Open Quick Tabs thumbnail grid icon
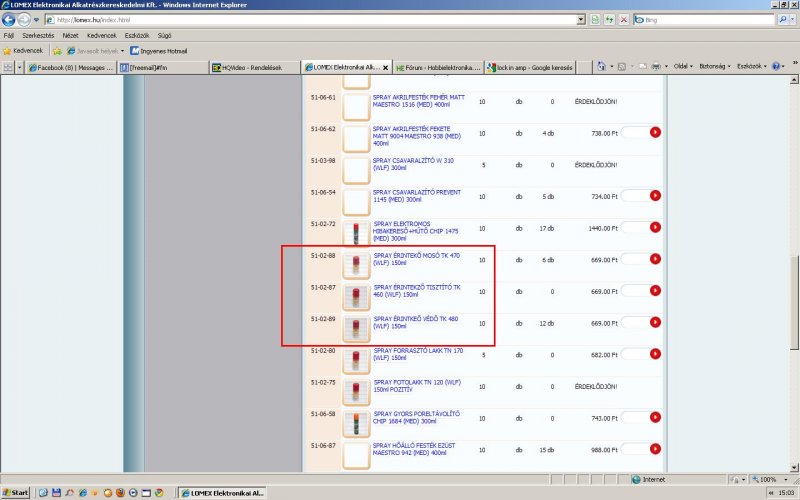 [x=8, y=67]
